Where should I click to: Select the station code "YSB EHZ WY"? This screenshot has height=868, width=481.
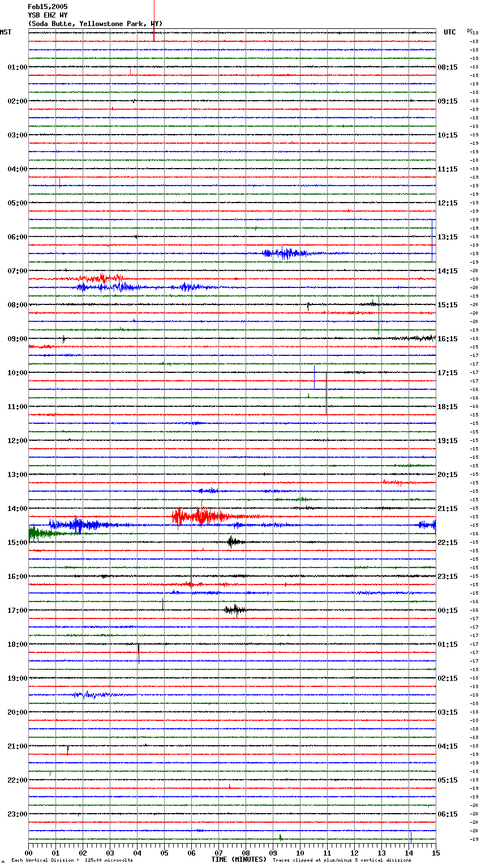click(48, 15)
